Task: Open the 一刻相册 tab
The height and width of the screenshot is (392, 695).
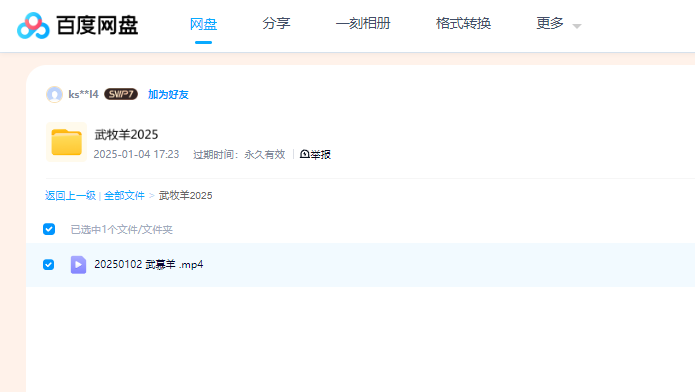Action: [x=363, y=23]
